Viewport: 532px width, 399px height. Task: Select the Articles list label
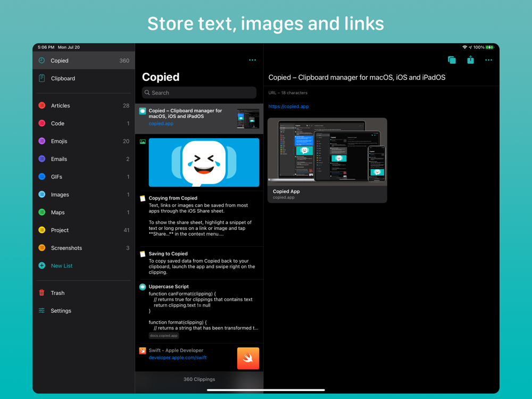pos(61,105)
